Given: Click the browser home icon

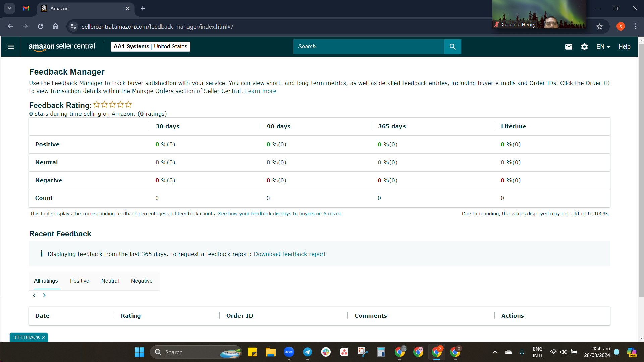Looking at the screenshot, I should pyautogui.click(x=55, y=26).
